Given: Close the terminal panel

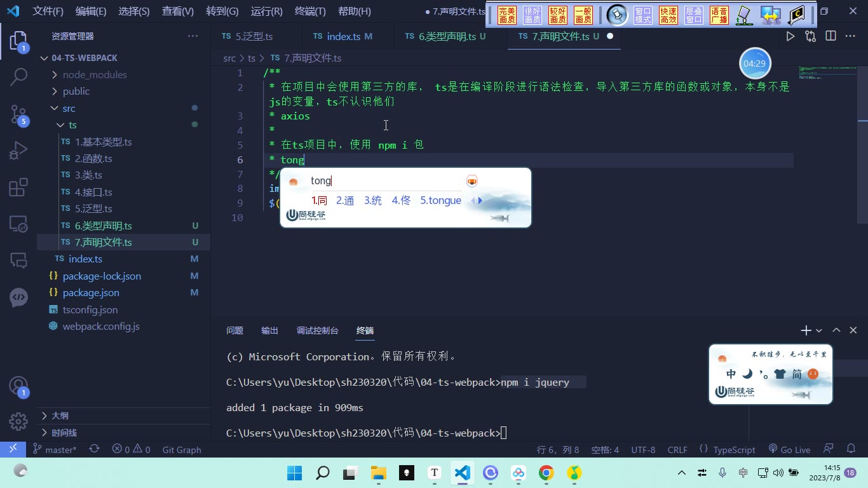Looking at the screenshot, I should pos(853,330).
